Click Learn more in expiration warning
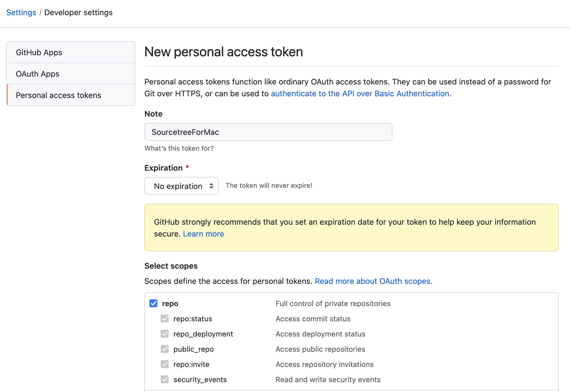 pyautogui.click(x=203, y=234)
